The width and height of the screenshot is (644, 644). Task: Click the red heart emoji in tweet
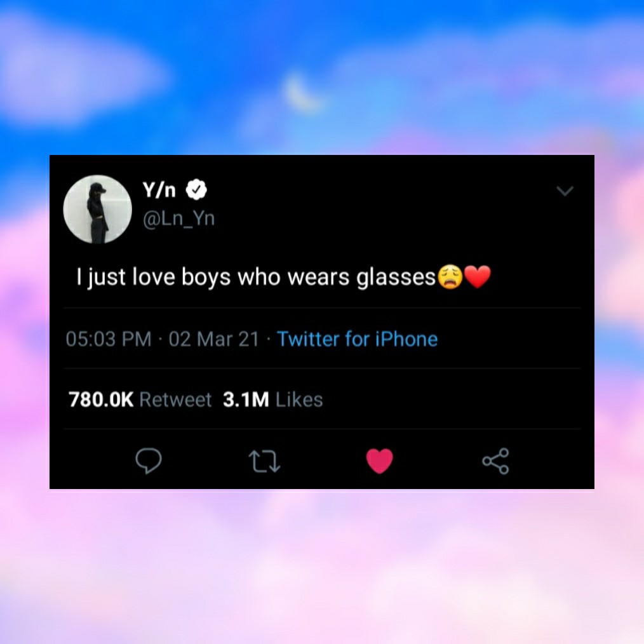[x=477, y=276]
